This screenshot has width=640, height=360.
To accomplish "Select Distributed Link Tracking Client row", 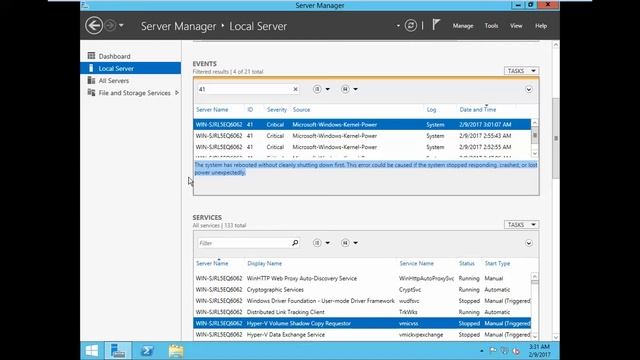I will click(362, 312).
